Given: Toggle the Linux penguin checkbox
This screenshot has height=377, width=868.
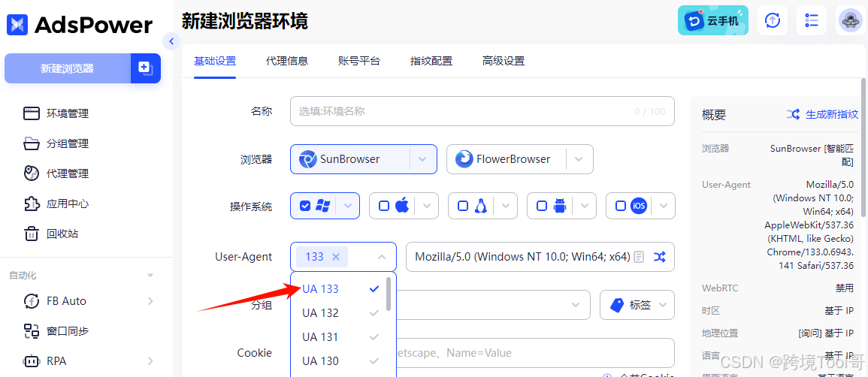Looking at the screenshot, I should 463,206.
